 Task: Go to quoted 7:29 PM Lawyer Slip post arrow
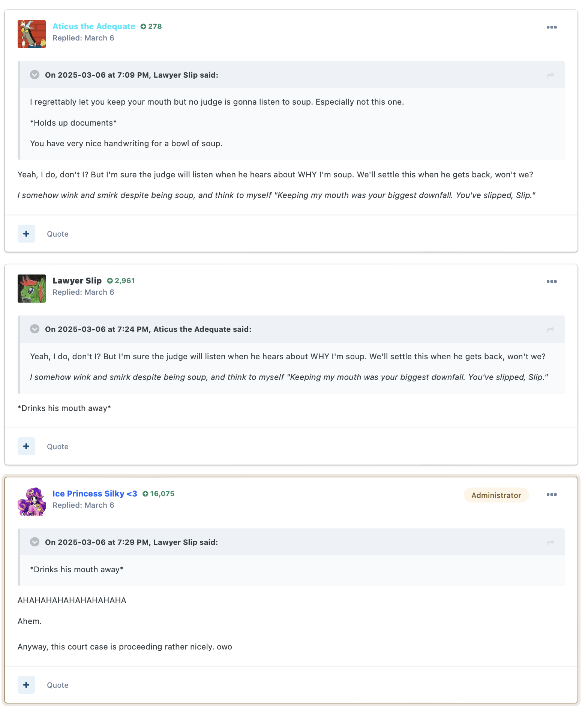pos(550,543)
